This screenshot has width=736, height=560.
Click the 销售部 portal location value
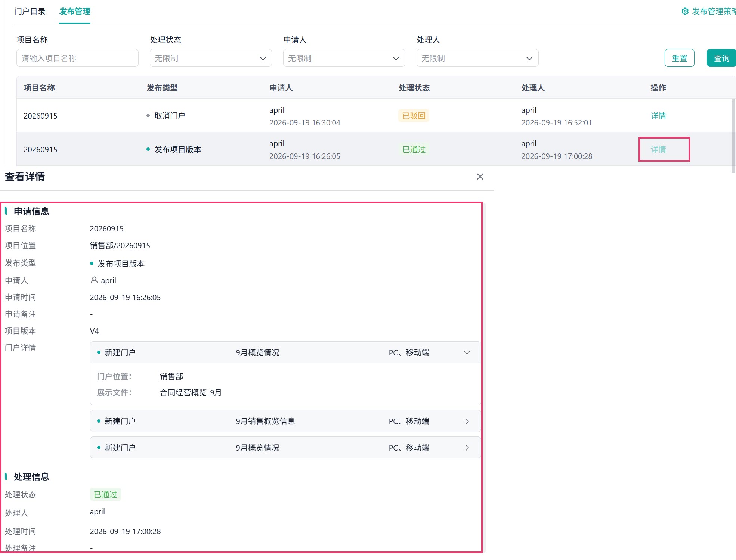pos(171,376)
